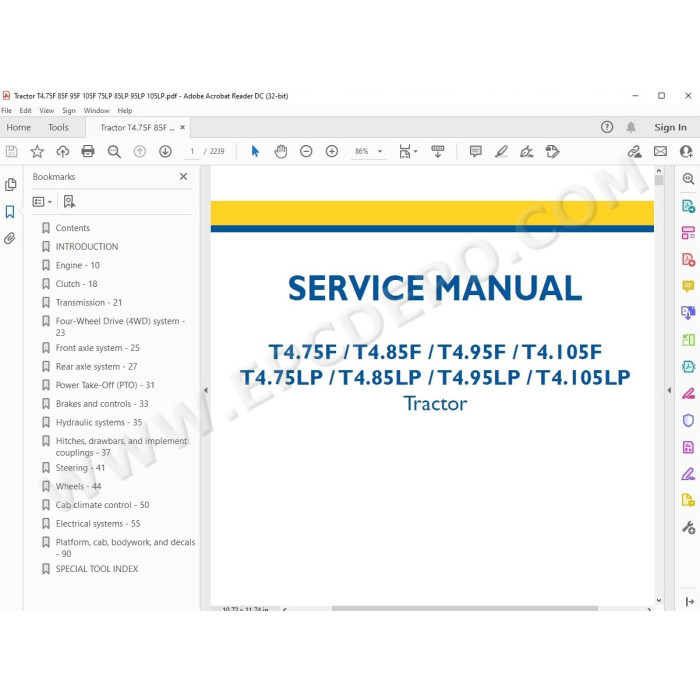This screenshot has width=700, height=700.
Task: Find the current bookmark icon
Action: tap(69, 202)
